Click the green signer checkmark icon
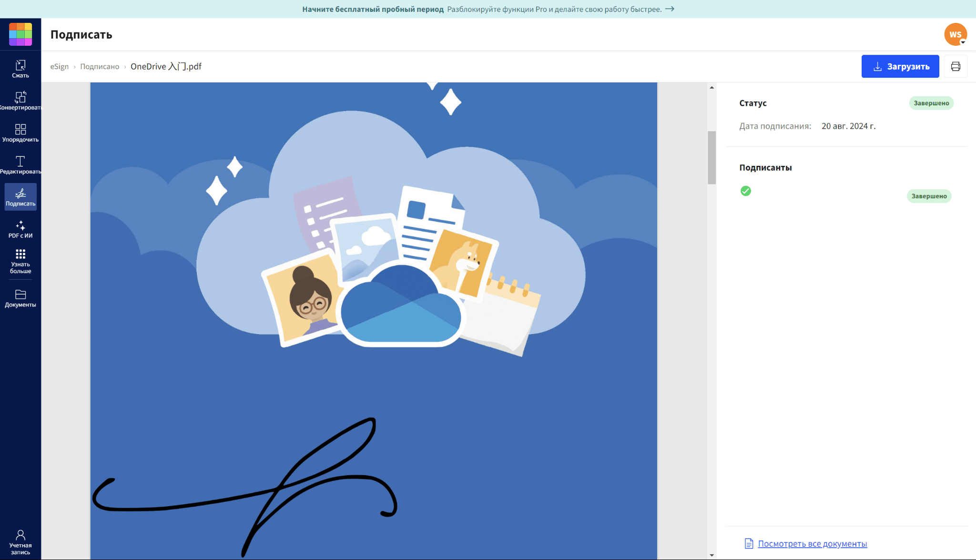976x560 pixels. [746, 191]
